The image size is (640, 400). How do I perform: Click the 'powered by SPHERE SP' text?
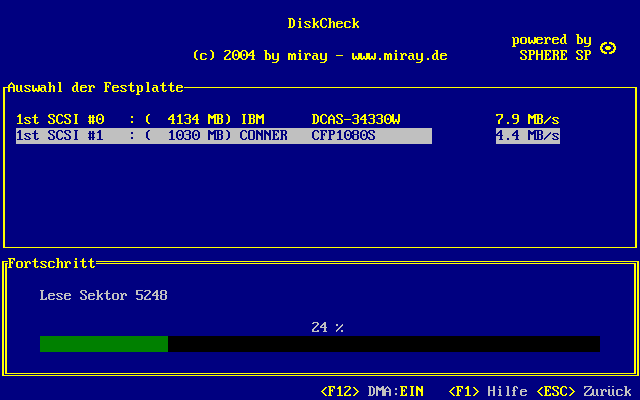tap(551, 48)
